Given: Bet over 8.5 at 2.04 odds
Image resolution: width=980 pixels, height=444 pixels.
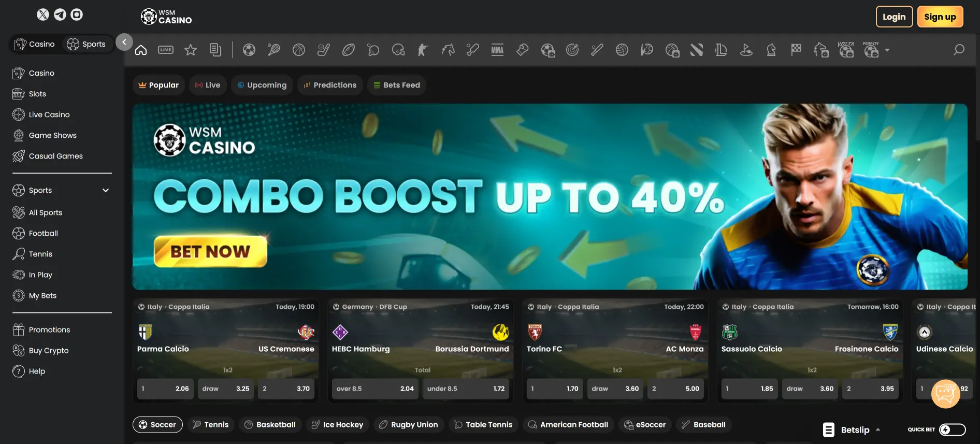Looking at the screenshot, I should pyautogui.click(x=375, y=389).
